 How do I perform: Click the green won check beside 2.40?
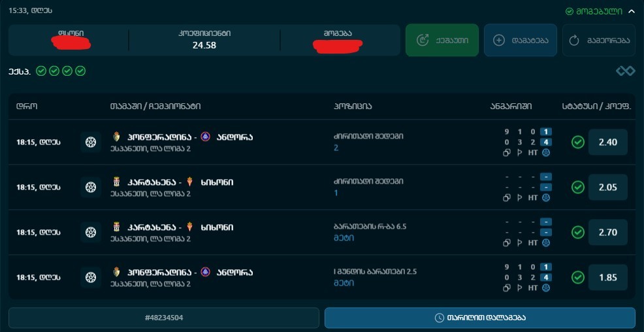pyautogui.click(x=578, y=142)
